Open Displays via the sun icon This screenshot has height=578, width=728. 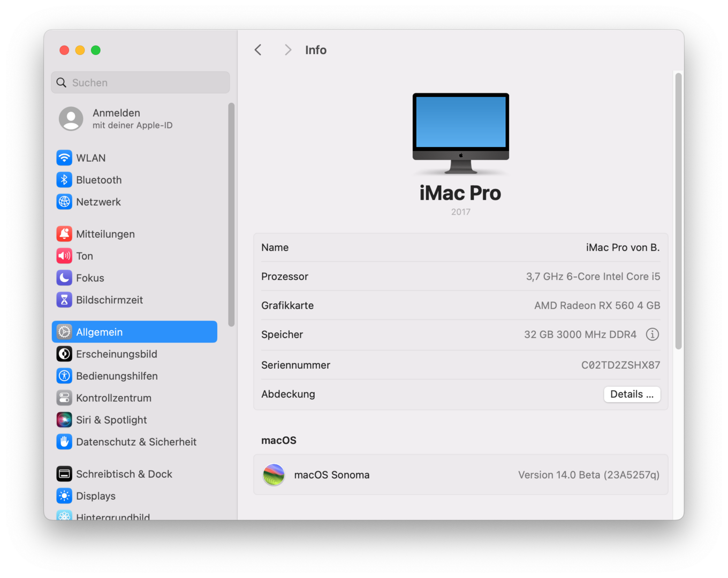64,496
